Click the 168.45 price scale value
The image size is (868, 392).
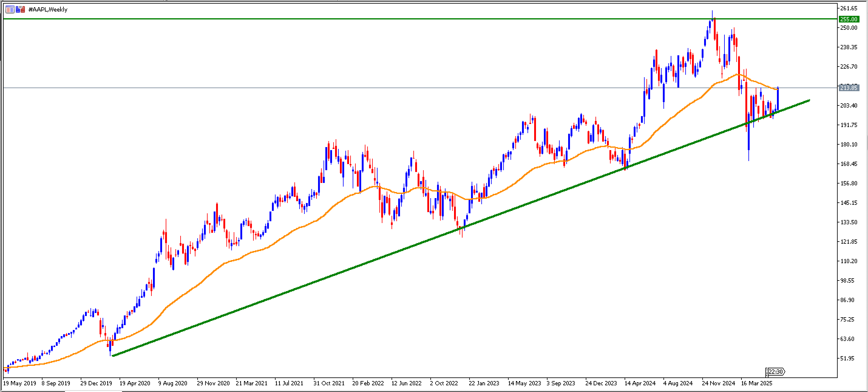pos(849,164)
